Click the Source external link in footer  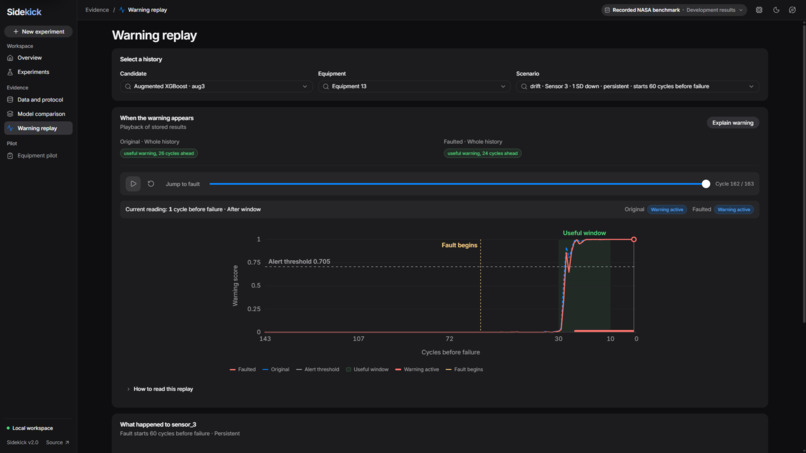(x=57, y=443)
